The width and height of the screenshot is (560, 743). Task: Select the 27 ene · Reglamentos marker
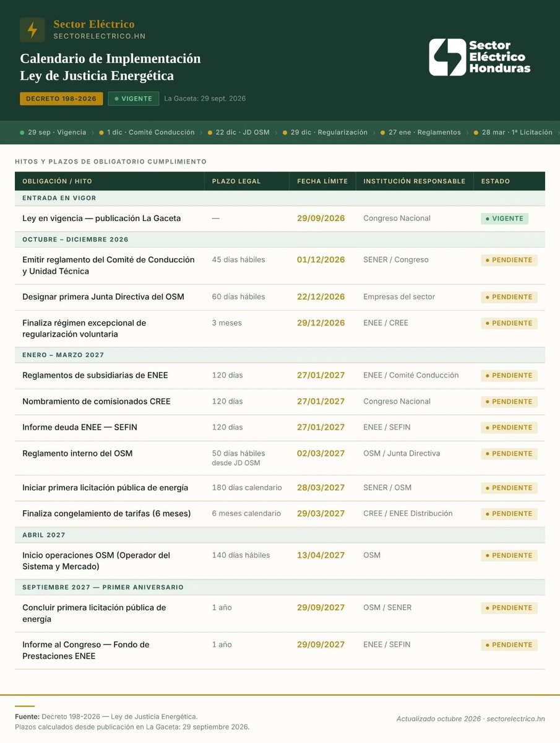pyautogui.click(x=420, y=133)
